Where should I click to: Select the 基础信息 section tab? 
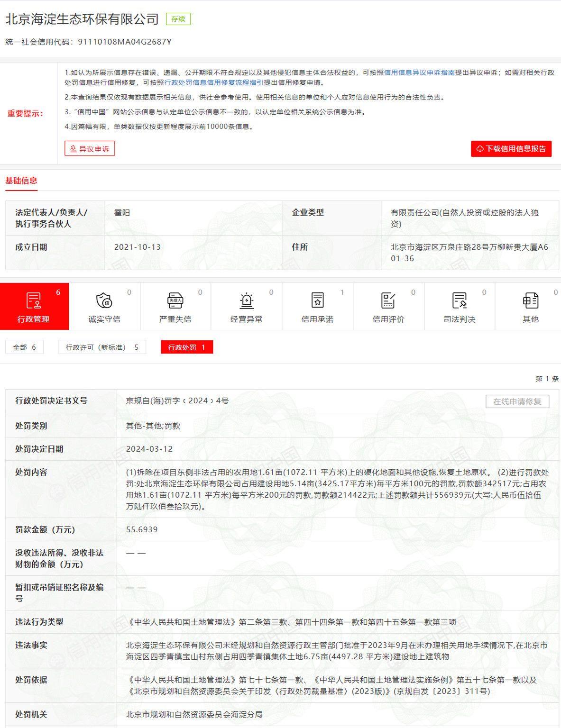21,181
